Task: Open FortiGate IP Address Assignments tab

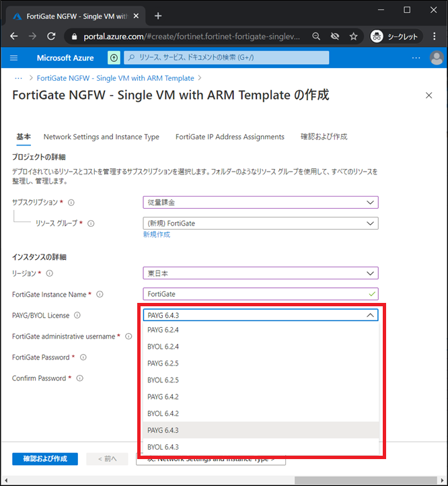Action: pos(230,137)
